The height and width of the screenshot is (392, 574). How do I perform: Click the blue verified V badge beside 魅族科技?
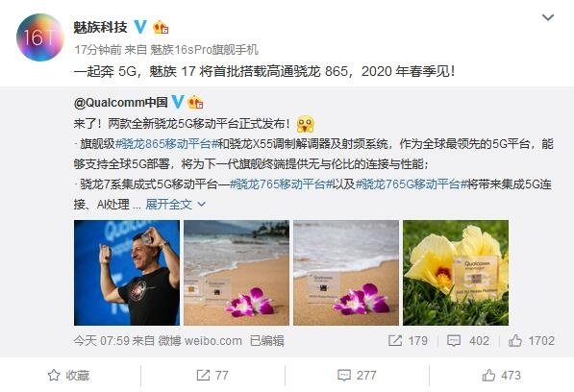140,27
